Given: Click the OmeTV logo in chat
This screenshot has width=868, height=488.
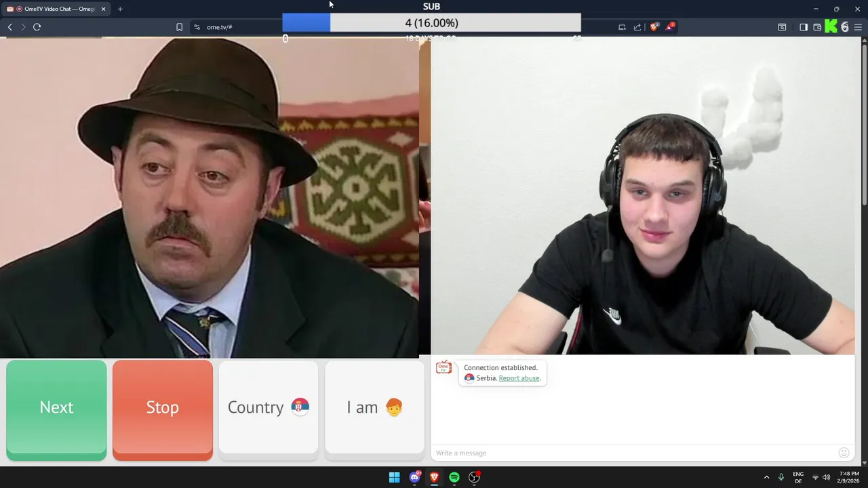Looking at the screenshot, I should 443,368.
